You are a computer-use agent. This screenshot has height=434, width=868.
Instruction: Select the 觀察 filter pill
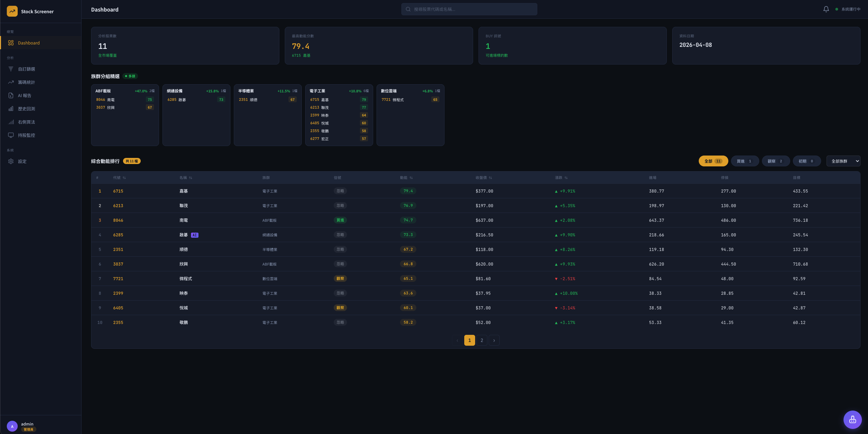(775, 161)
